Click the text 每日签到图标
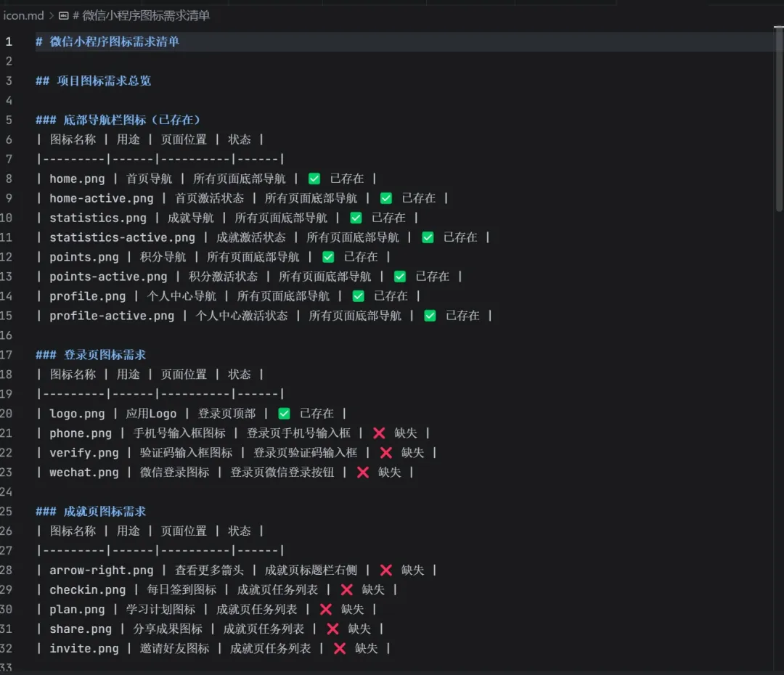The width and height of the screenshot is (784, 675). click(x=181, y=589)
